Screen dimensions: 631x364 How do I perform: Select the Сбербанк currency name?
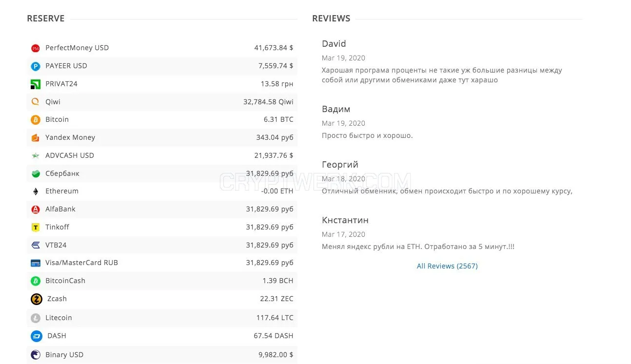tap(62, 173)
